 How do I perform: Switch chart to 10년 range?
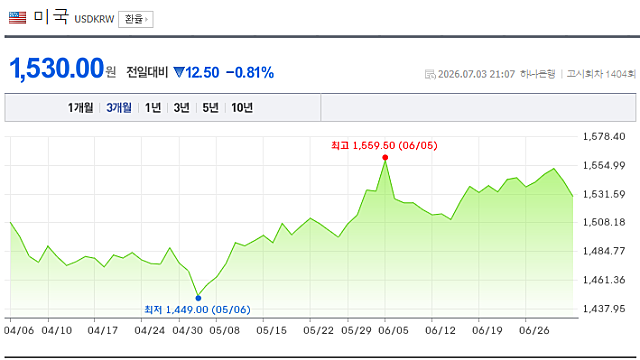(242, 108)
